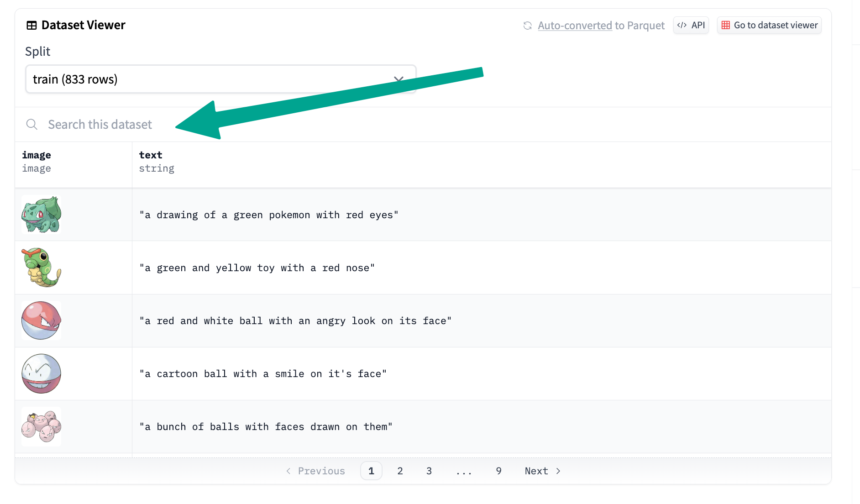860x504 pixels.
Task: Go to page 3 of results
Action: [429, 471]
